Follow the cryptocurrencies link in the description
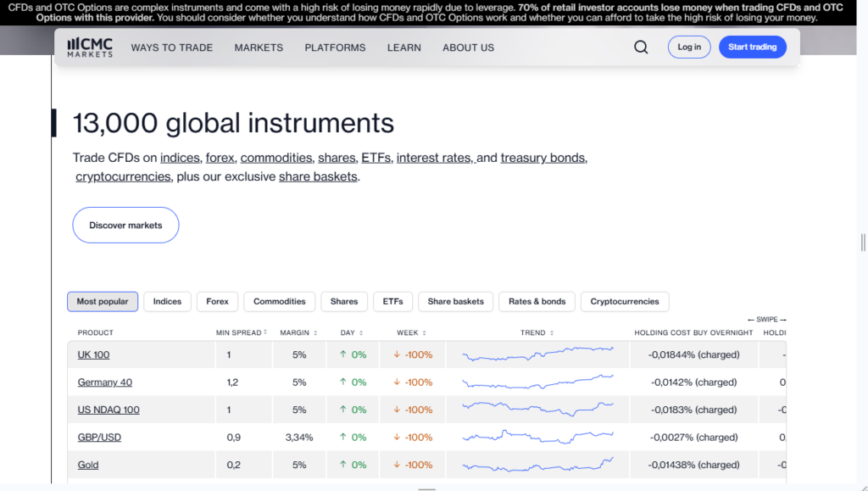 [123, 176]
